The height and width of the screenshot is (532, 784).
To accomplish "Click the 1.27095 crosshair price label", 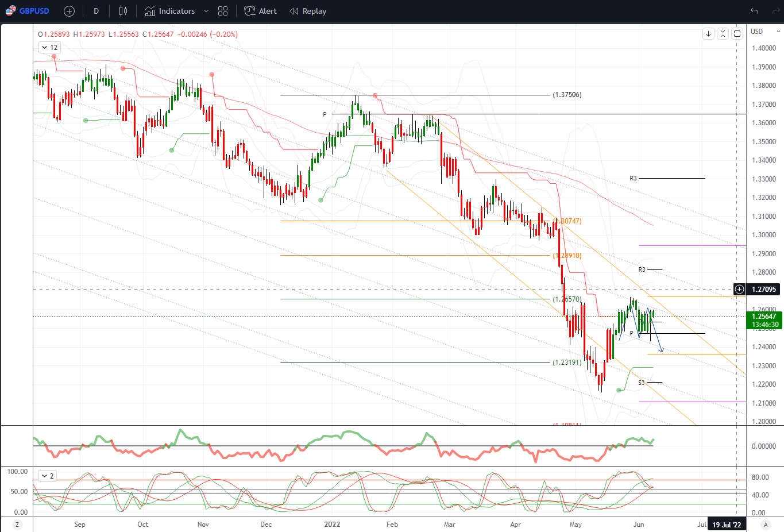I will tap(764, 290).
